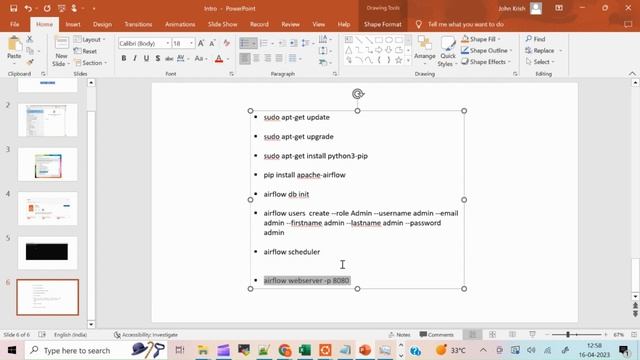Increase list indent level
Viewport: 640px width, 360px height.
(293, 43)
